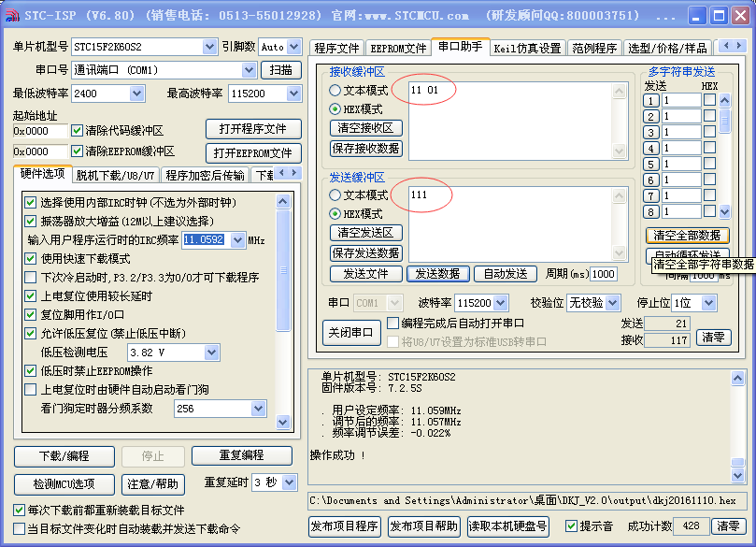Image resolution: width=756 pixels, height=547 pixels.
Task: Open 停止位 1位 dropdown
Action: point(708,303)
